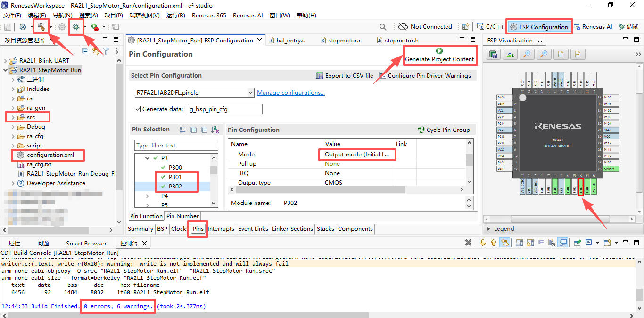Click Collapse All icon in project explorer
This screenshot has height=318, width=644.
85,51
